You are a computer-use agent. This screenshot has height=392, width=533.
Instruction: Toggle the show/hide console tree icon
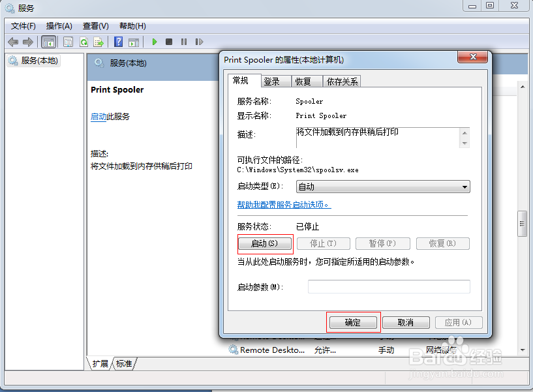[x=48, y=42]
